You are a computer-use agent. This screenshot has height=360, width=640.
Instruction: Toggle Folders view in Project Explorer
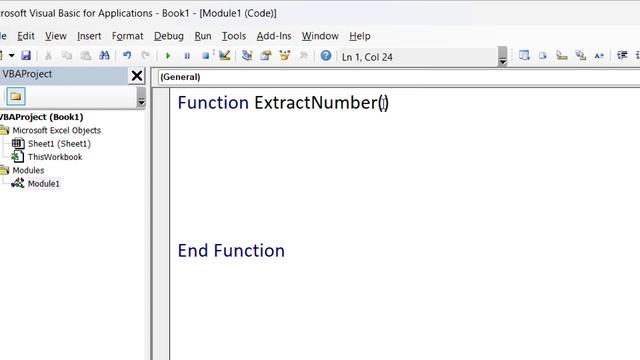[16, 97]
